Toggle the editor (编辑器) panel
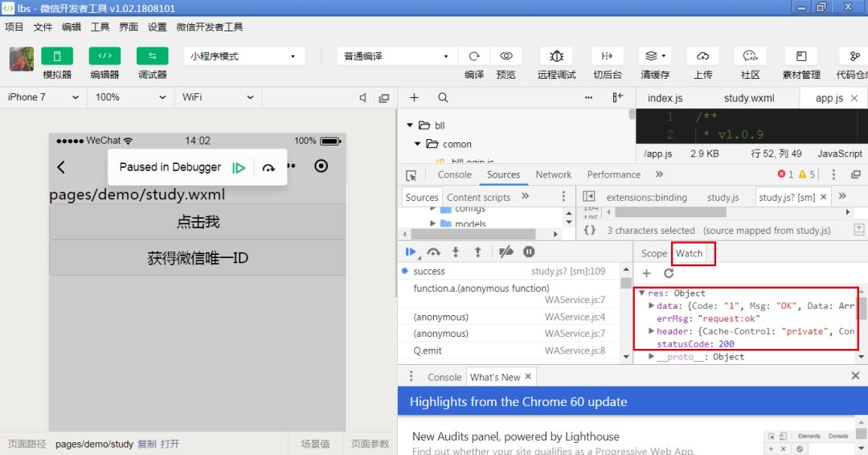Image resolution: width=868 pixels, height=455 pixels. coord(104,56)
